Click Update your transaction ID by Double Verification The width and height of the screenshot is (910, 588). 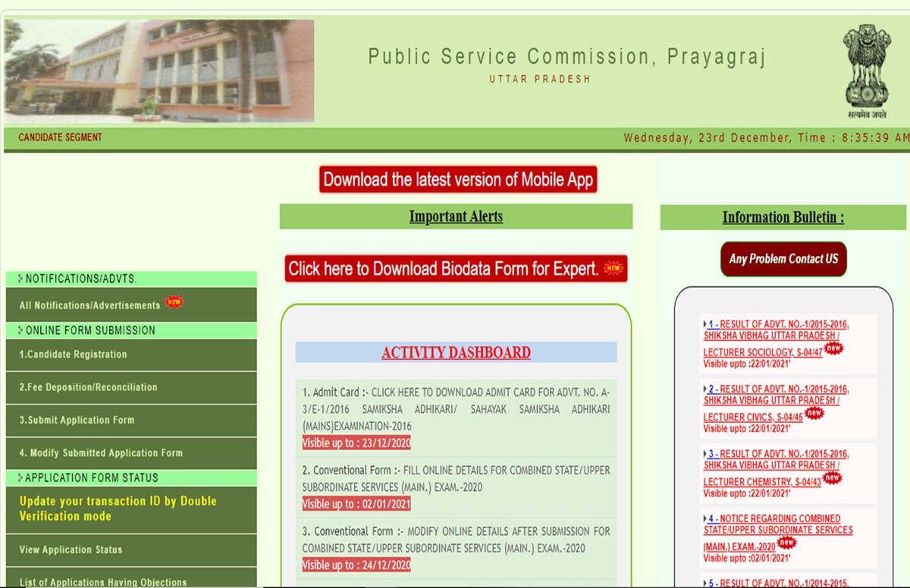pos(118,508)
